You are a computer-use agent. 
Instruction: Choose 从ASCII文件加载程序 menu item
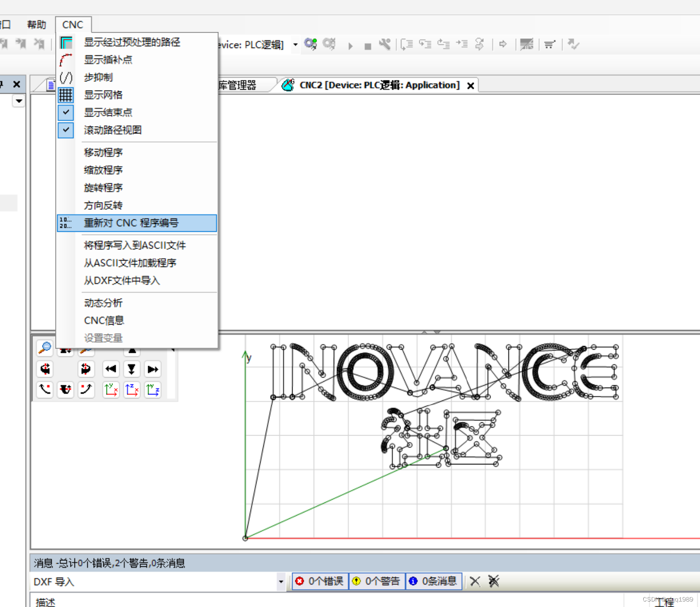coord(137,263)
